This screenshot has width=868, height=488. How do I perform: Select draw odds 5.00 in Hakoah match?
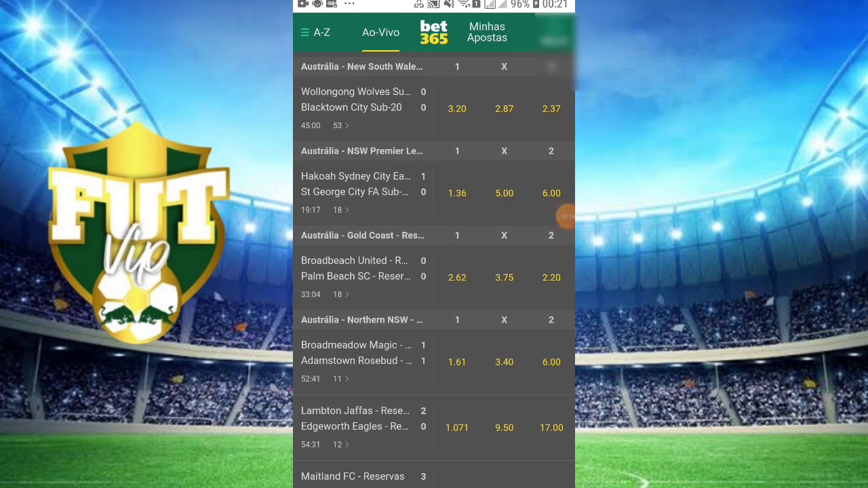tap(504, 193)
